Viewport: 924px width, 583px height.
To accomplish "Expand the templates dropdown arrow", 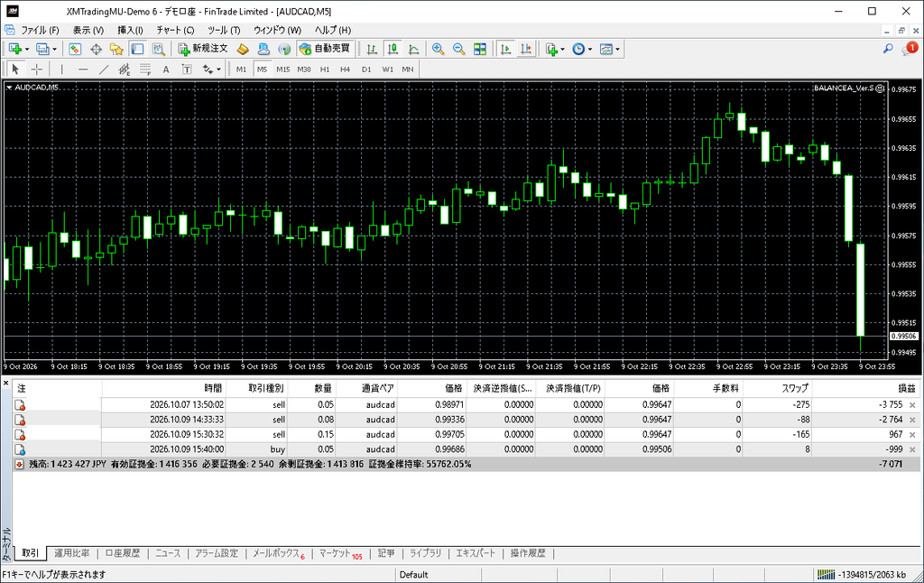I will click(x=617, y=49).
